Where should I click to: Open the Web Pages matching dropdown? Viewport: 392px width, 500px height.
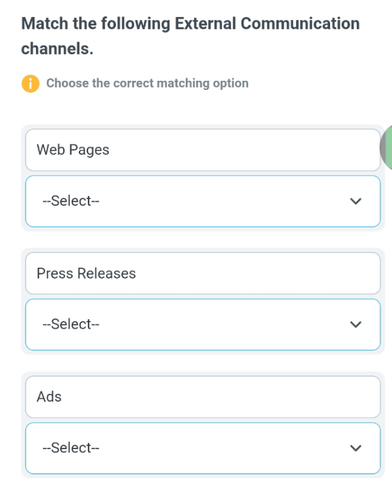pos(203,201)
